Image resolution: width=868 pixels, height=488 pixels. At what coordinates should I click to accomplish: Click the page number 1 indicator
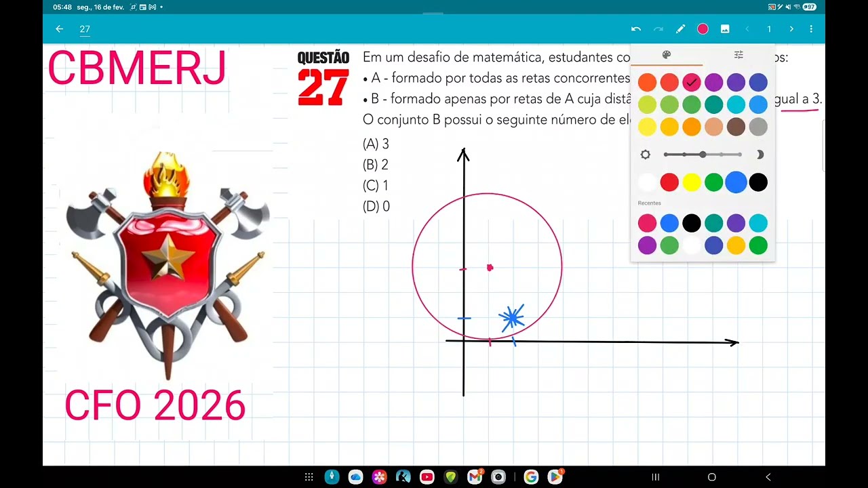[x=769, y=29]
